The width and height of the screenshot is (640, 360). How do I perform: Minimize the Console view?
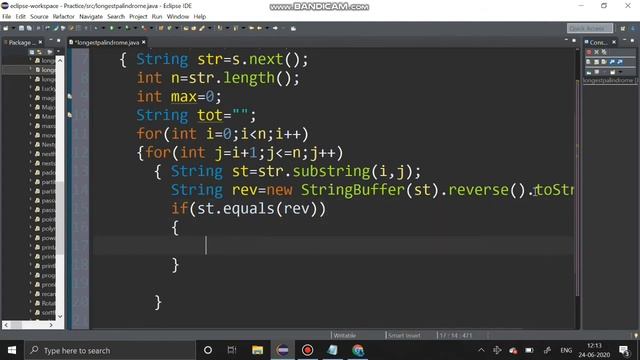[624, 40]
